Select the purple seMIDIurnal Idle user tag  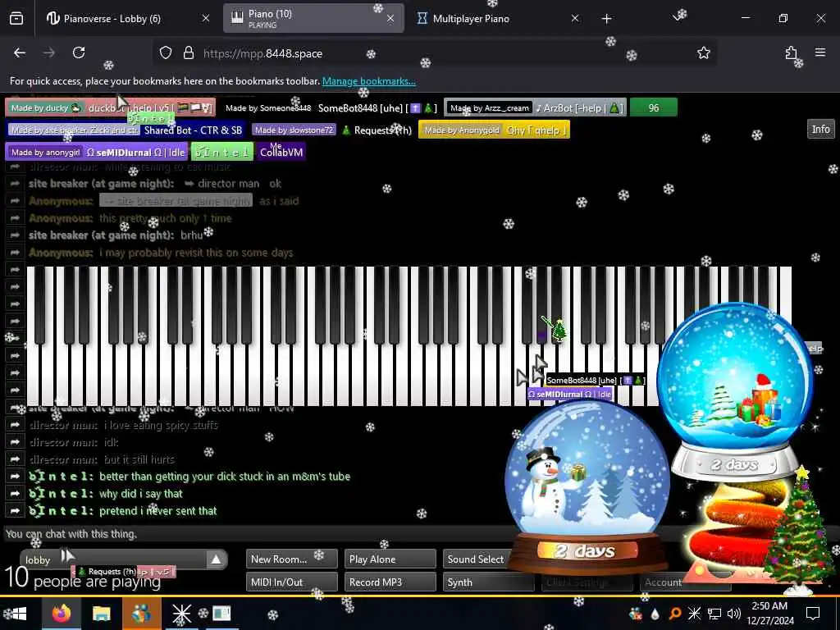pos(97,152)
